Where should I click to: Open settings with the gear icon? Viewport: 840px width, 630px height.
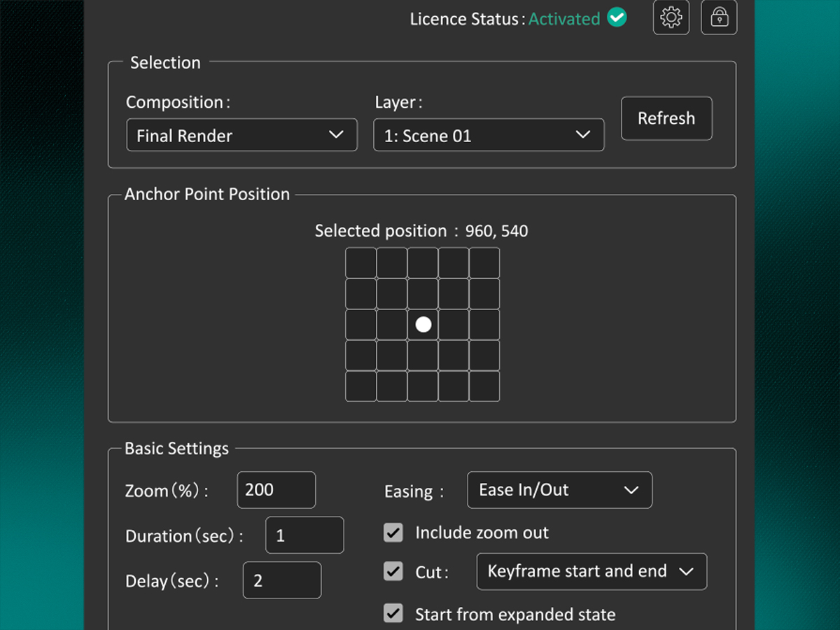pos(671,17)
